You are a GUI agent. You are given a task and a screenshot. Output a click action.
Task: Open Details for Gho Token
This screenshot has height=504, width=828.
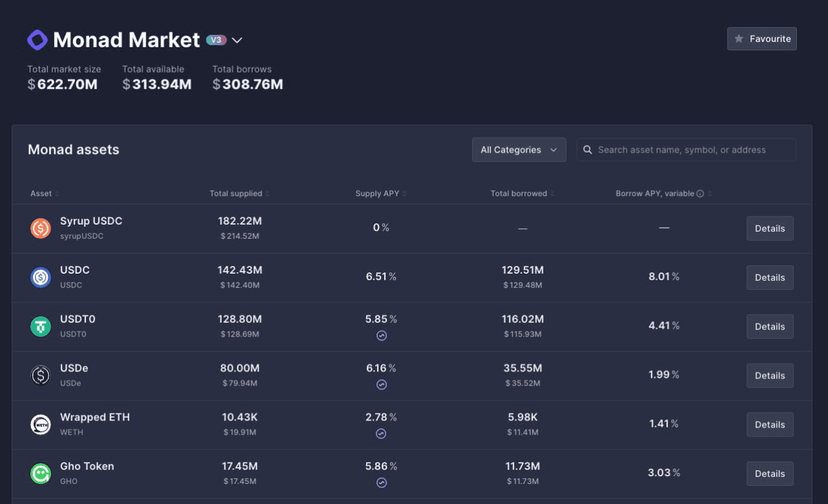[770, 474]
